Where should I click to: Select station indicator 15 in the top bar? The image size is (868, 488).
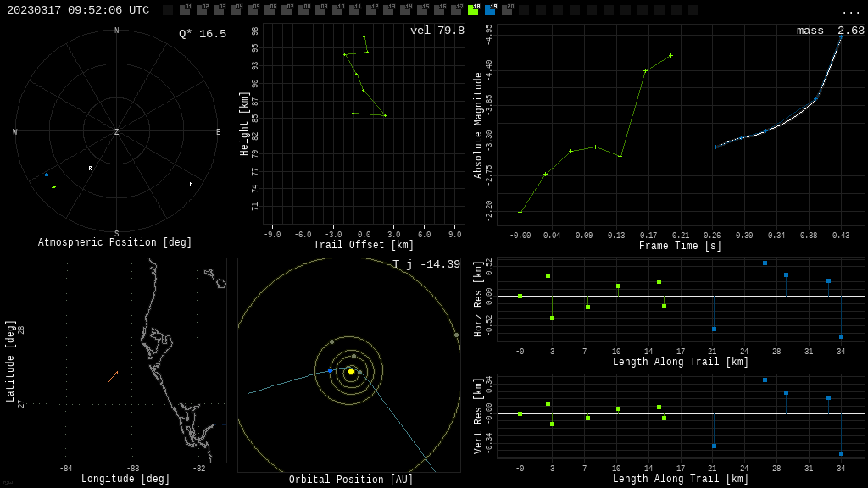coord(422,9)
